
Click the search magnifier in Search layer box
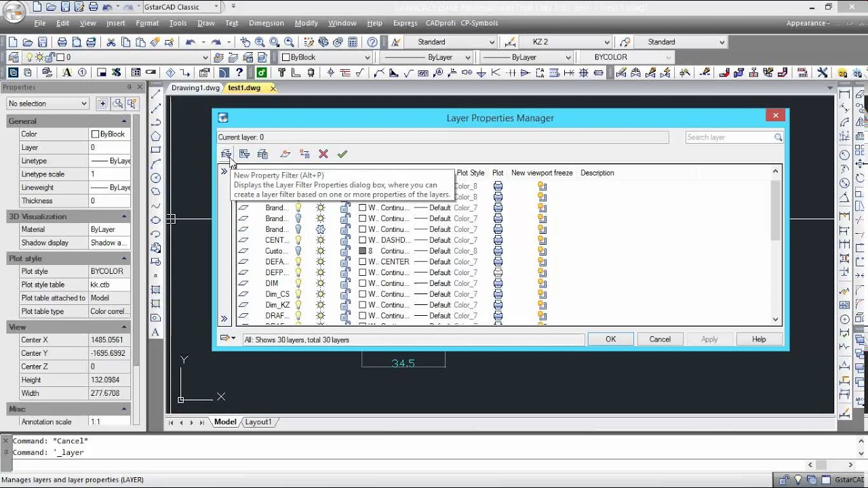(778, 138)
